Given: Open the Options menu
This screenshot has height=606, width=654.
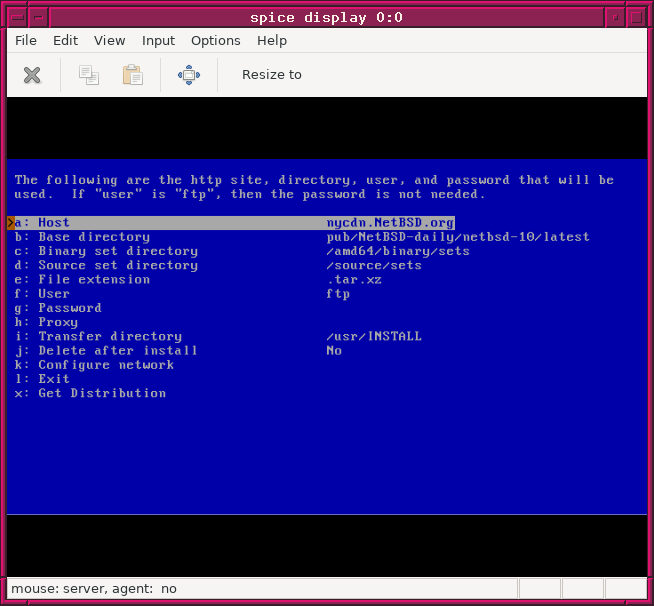Looking at the screenshot, I should point(216,41).
